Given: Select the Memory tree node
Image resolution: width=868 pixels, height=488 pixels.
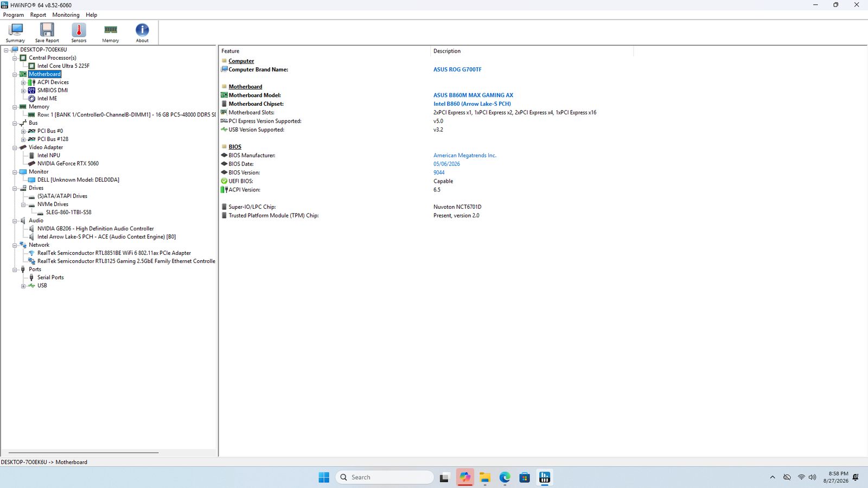Looking at the screenshot, I should point(39,107).
